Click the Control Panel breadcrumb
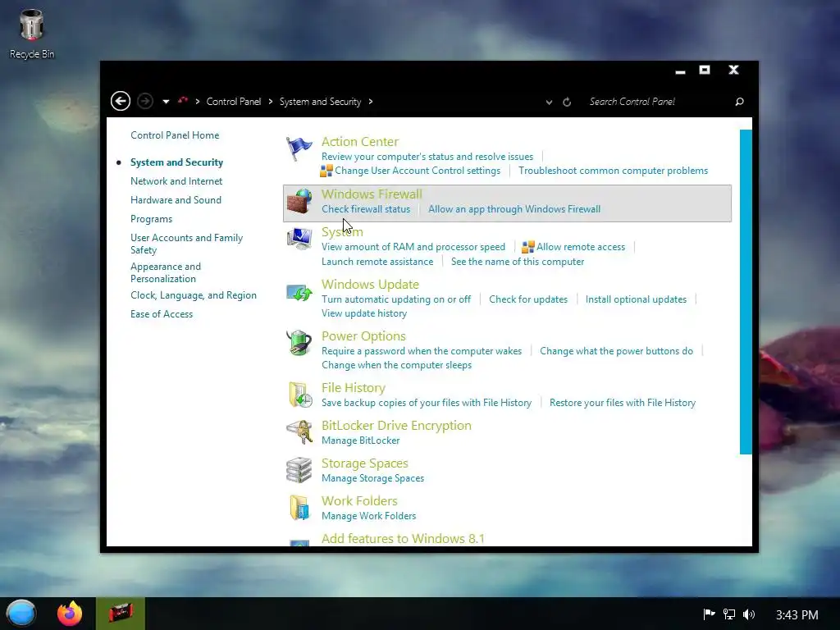 [234, 102]
